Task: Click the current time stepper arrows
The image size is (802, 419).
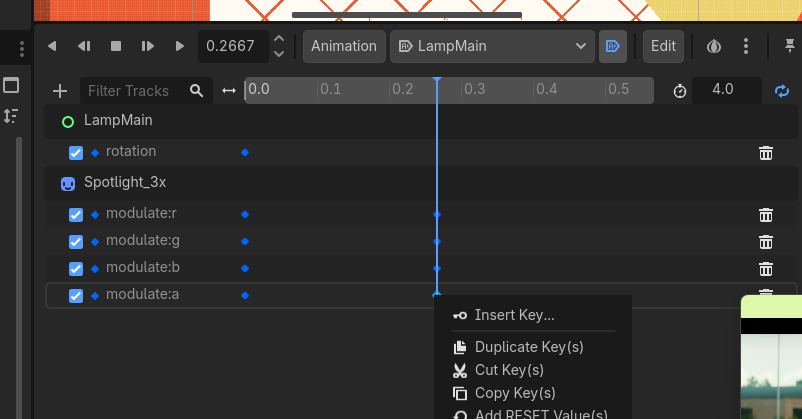Action: pyautogui.click(x=279, y=46)
